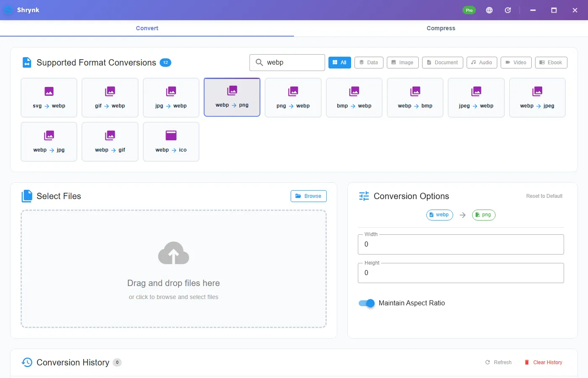
Task: Filter formats by Audio category
Action: [x=482, y=63]
